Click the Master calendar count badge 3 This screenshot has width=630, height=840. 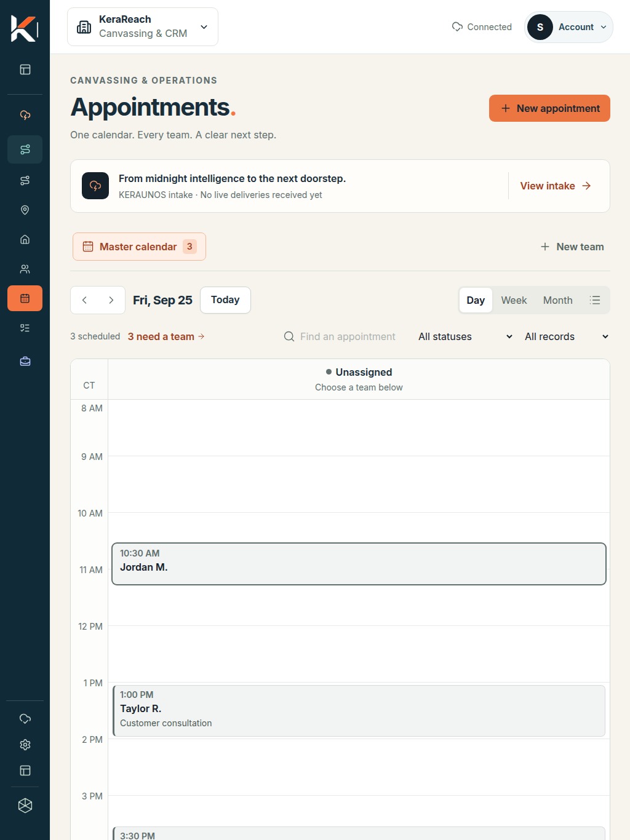[189, 247]
